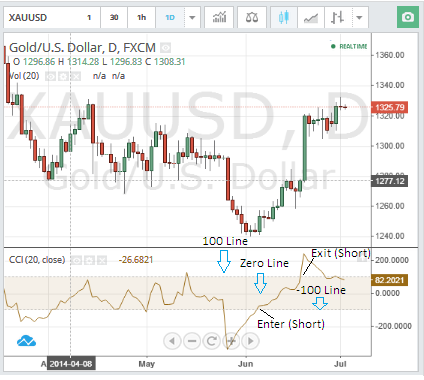Click the -200.0000 CCI axis label
424x380 pixels.
coord(393,326)
